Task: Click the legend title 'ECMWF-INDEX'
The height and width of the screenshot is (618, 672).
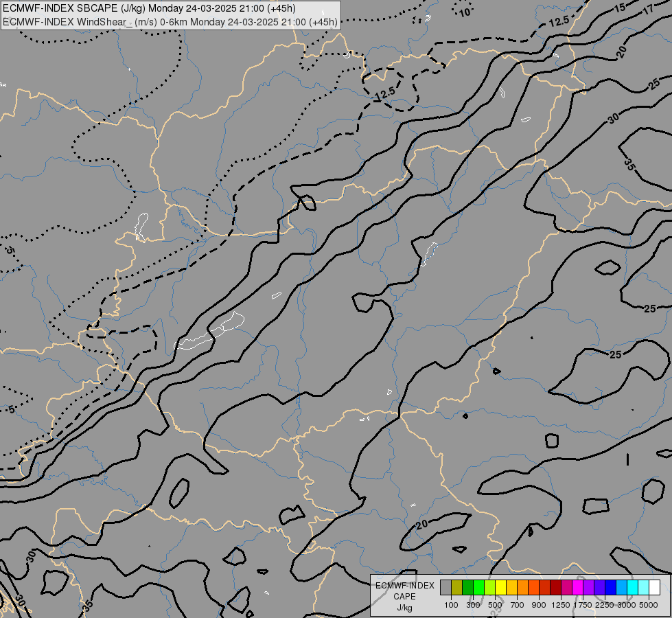Action: coord(404,586)
